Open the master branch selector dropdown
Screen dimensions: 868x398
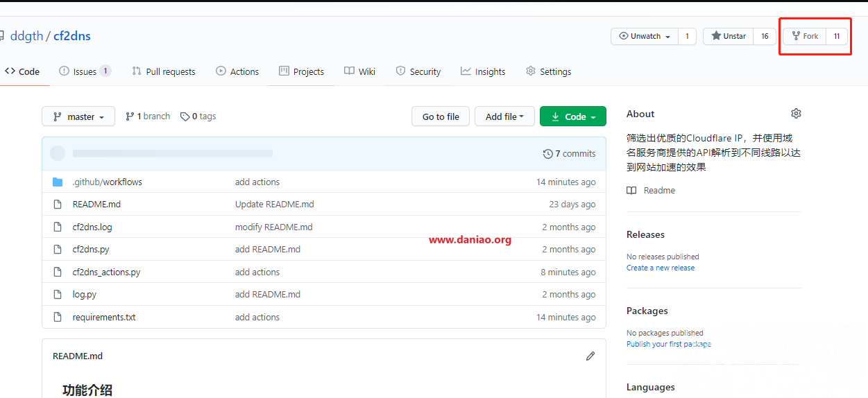click(78, 116)
